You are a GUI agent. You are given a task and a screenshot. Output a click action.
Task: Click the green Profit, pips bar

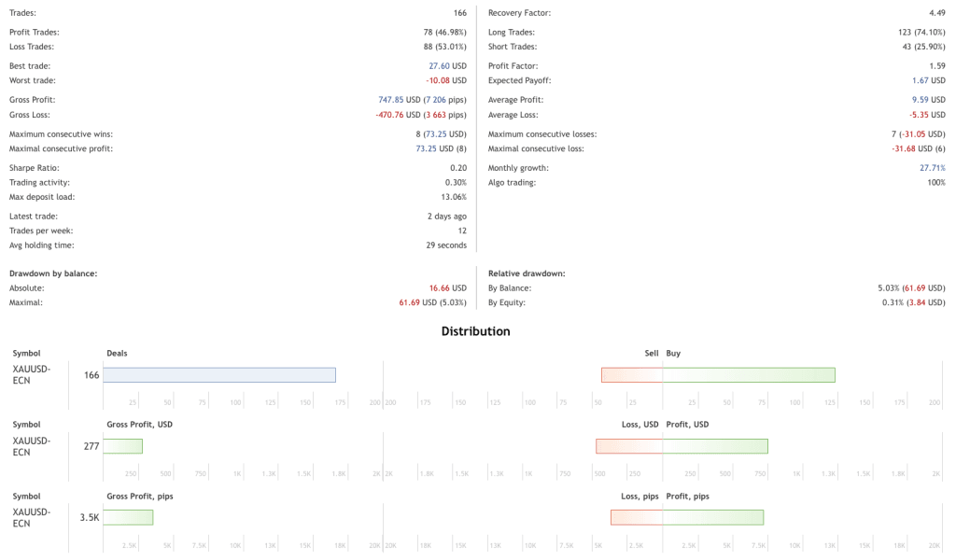713,517
